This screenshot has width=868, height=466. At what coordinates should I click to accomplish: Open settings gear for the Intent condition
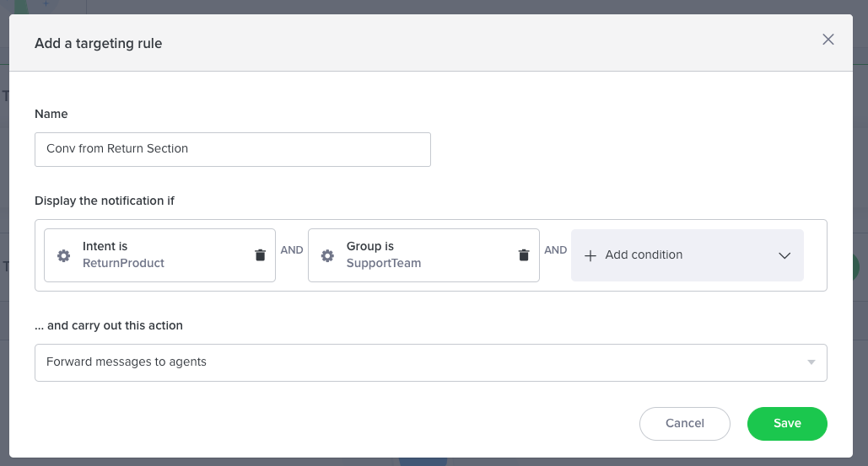(x=63, y=255)
